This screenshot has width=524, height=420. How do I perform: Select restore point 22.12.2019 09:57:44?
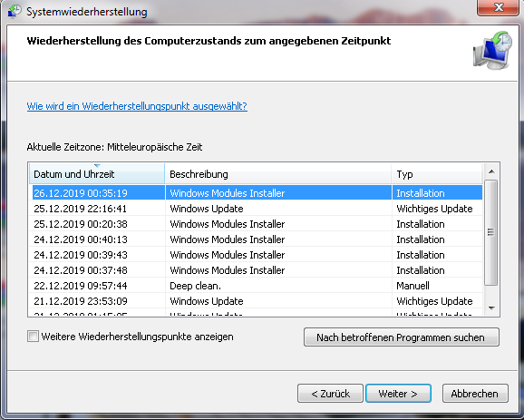256,286
